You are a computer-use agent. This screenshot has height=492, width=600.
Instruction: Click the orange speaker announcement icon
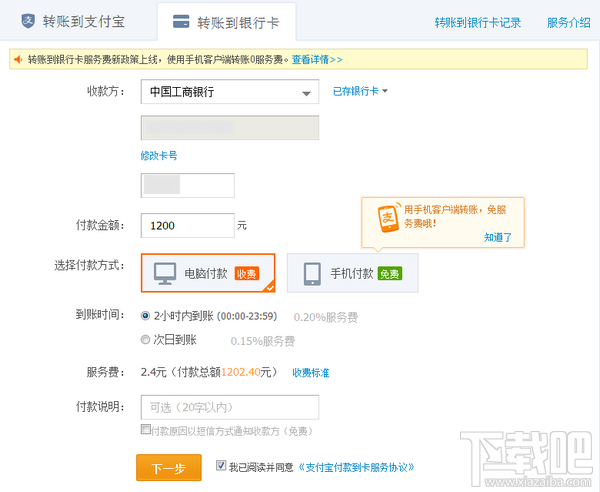click(x=18, y=59)
